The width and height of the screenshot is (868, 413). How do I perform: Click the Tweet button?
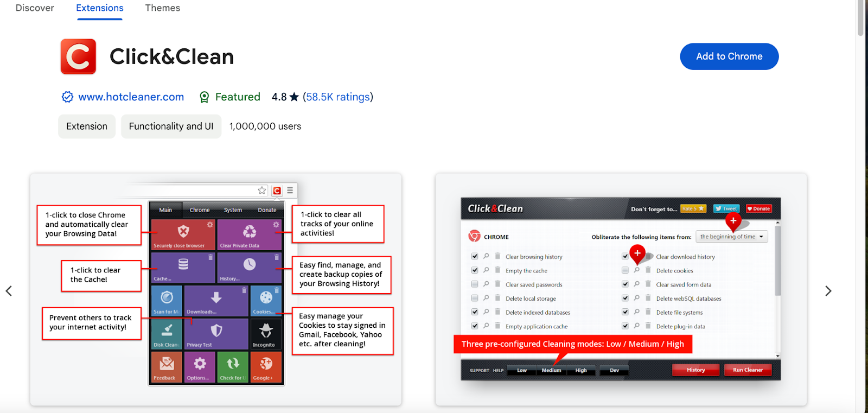coord(726,208)
